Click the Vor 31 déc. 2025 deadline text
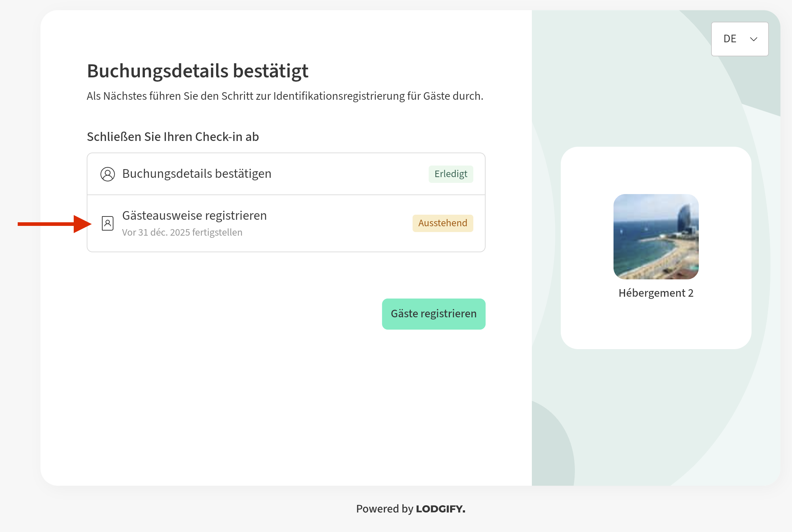 tap(182, 232)
